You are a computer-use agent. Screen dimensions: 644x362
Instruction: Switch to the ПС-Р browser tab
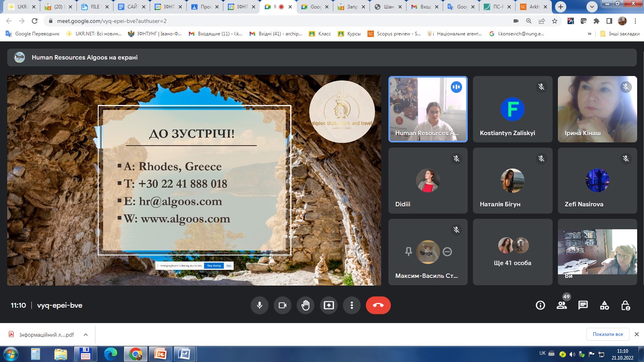(x=497, y=7)
